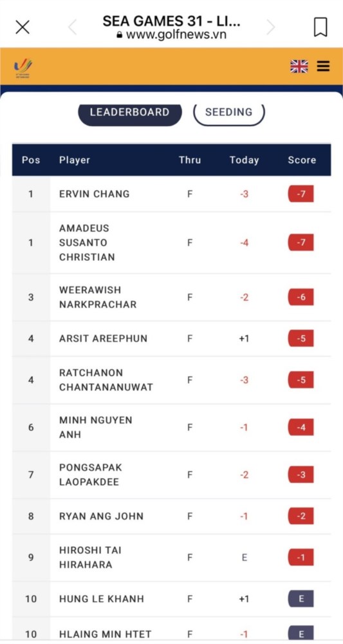Go back with left chevron arrow
Screen dimensions: 343x644
coord(73,27)
